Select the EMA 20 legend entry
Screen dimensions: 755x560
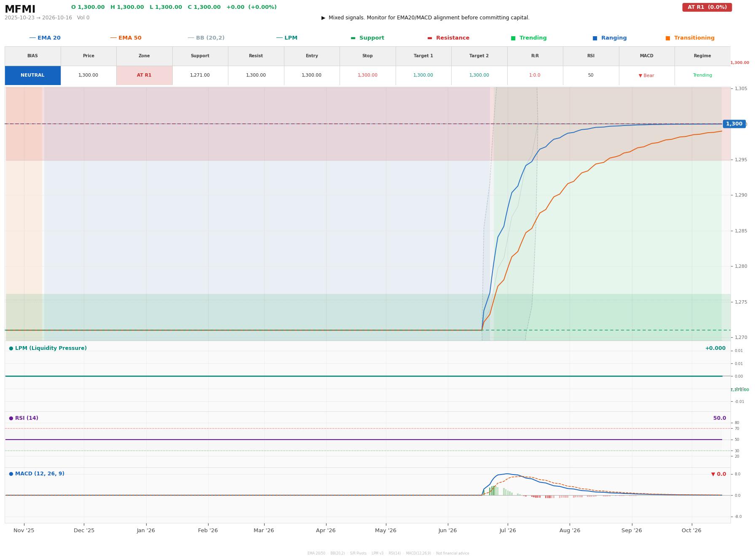click(45, 38)
